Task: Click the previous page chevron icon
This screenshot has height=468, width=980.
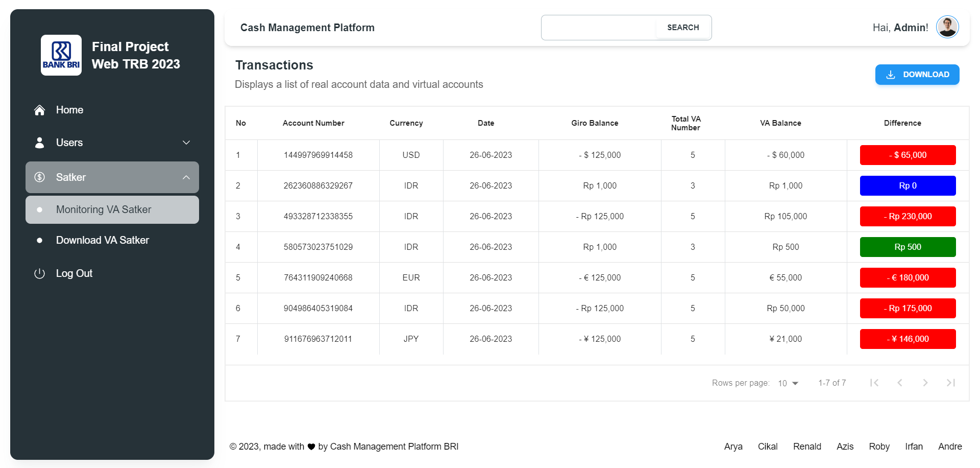Action: tap(900, 383)
